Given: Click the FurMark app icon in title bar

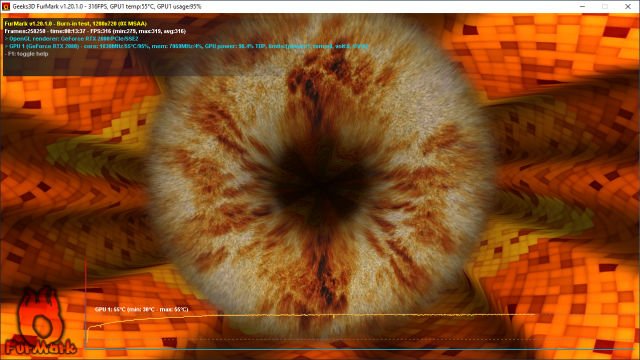Looking at the screenshot, I should pos(6,7).
